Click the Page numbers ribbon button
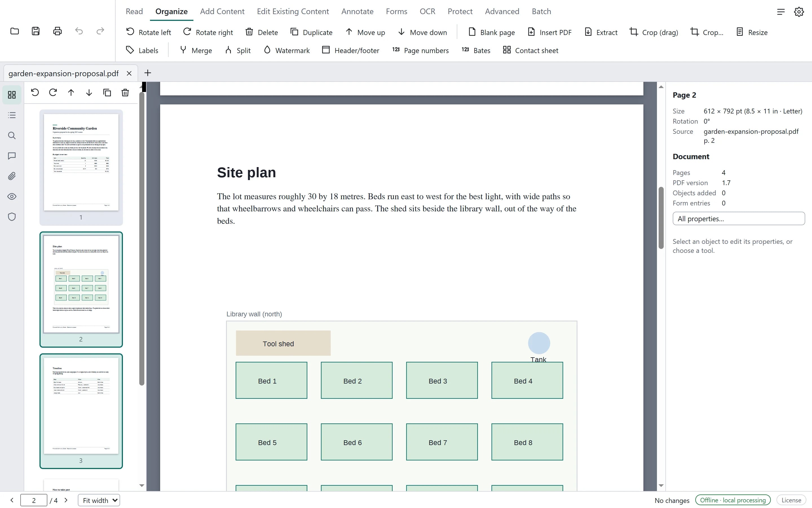 tap(420, 51)
